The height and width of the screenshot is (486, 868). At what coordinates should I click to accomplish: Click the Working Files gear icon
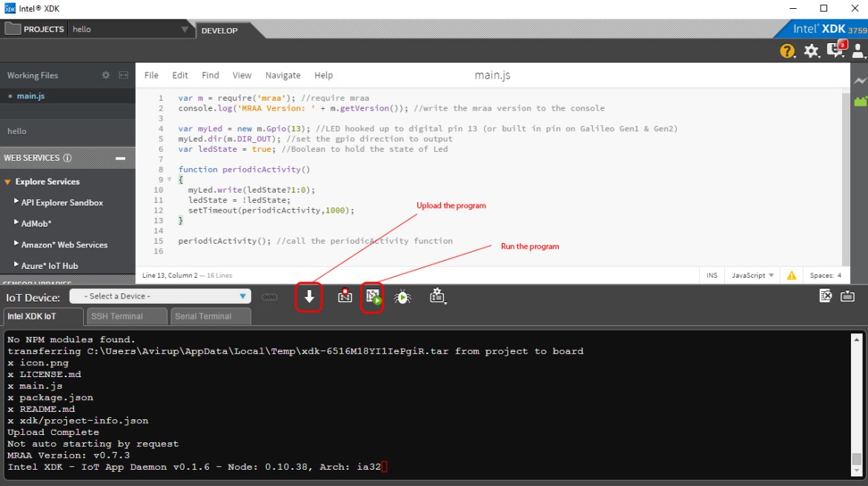coord(106,76)
